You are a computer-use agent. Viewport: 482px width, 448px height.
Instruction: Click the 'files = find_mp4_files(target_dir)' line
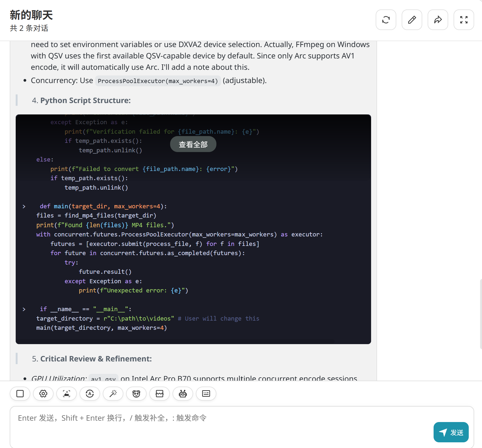(x=96, y=216)
